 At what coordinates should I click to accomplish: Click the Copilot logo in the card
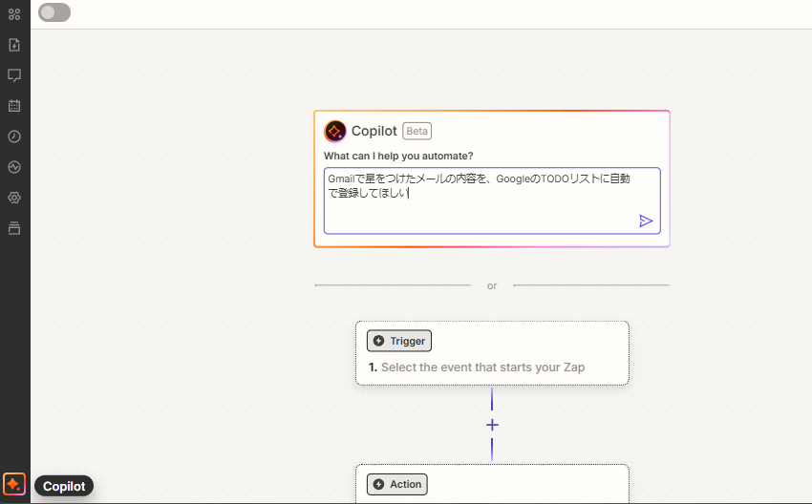pos(335,132)
